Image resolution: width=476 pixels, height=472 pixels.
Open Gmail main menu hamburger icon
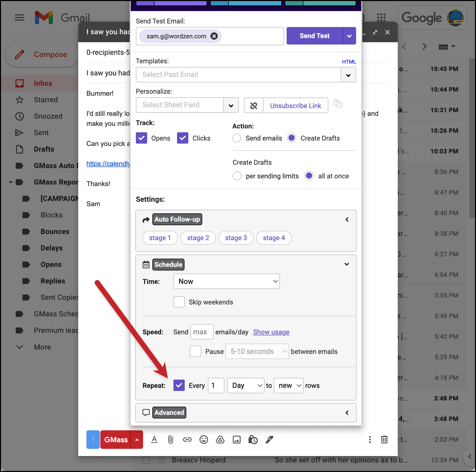point(20,18)
